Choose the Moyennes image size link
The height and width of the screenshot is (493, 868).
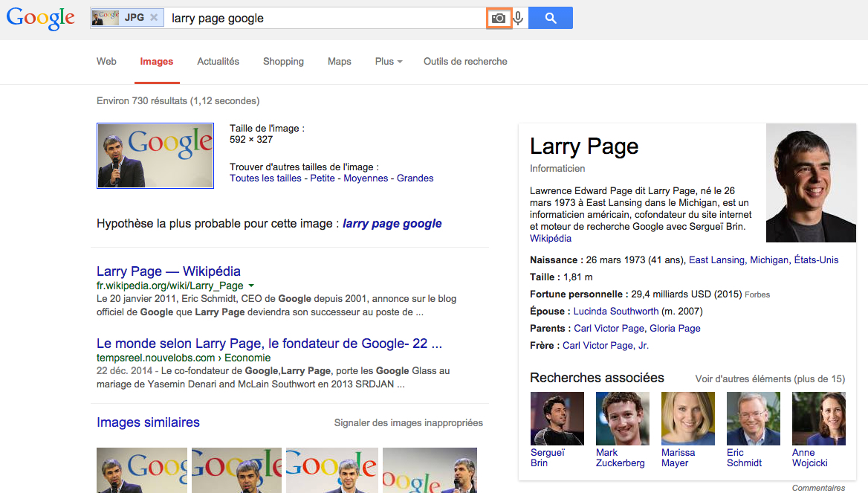(366, 178)
